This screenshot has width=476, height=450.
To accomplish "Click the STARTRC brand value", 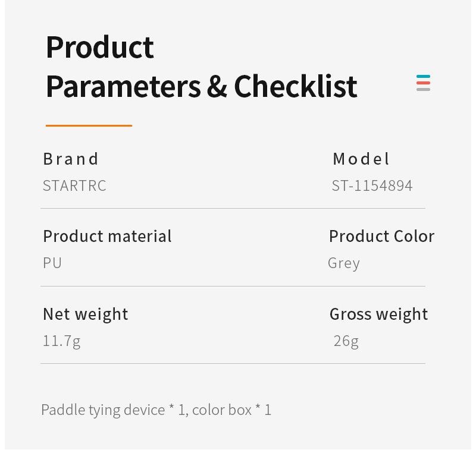I will pos(75,185).
